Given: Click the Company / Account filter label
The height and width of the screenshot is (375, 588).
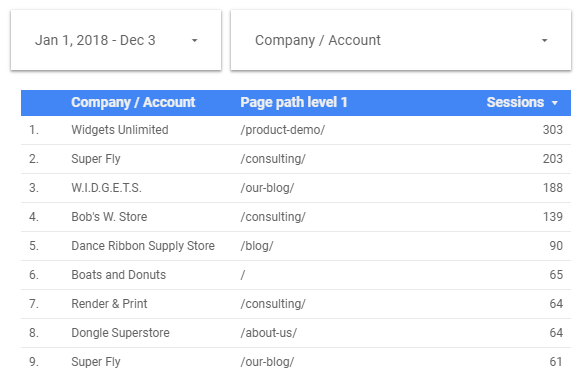Looking at the screenshot, I should click(318, 40).
